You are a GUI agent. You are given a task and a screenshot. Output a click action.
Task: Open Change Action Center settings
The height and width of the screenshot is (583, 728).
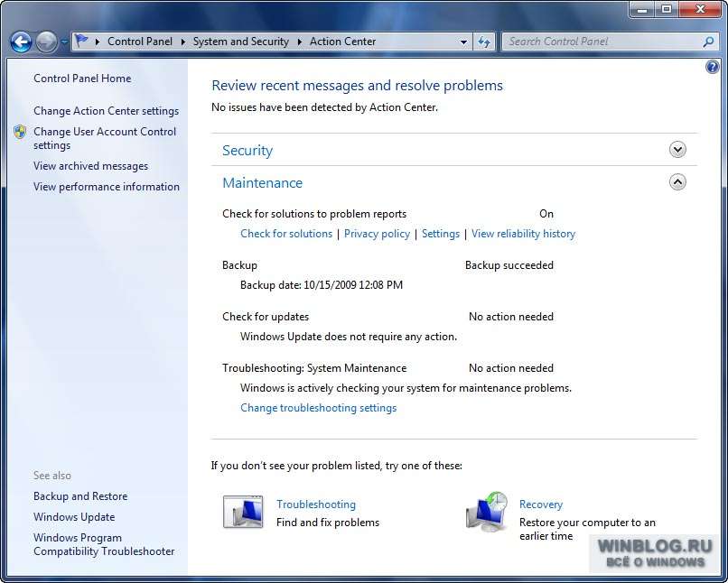(106, 111)
